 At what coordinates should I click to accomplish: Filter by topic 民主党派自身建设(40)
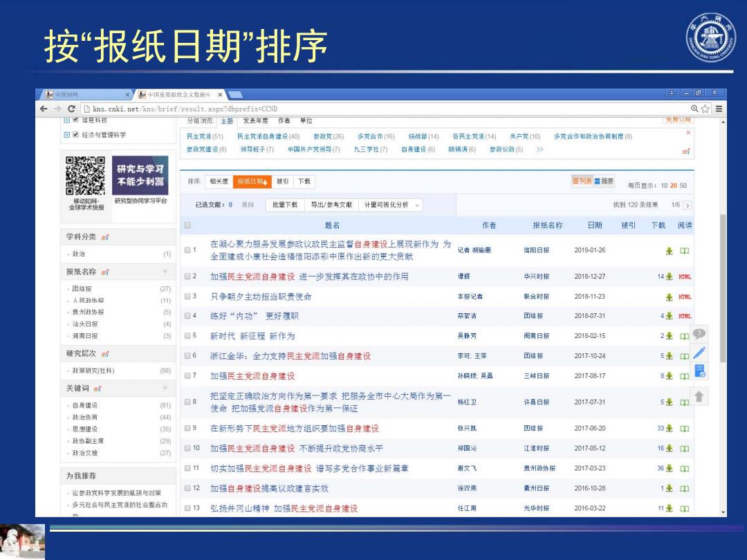coord(268,137)
